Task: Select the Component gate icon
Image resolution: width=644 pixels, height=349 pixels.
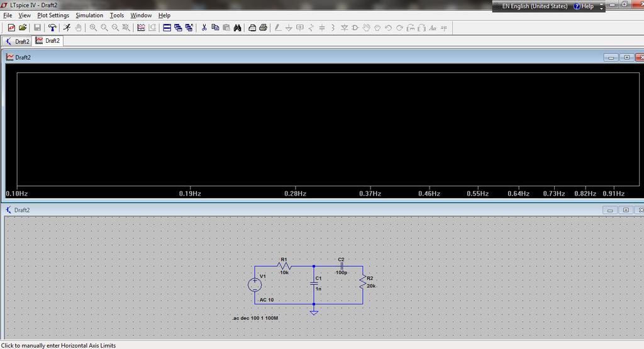Action: 355,28
